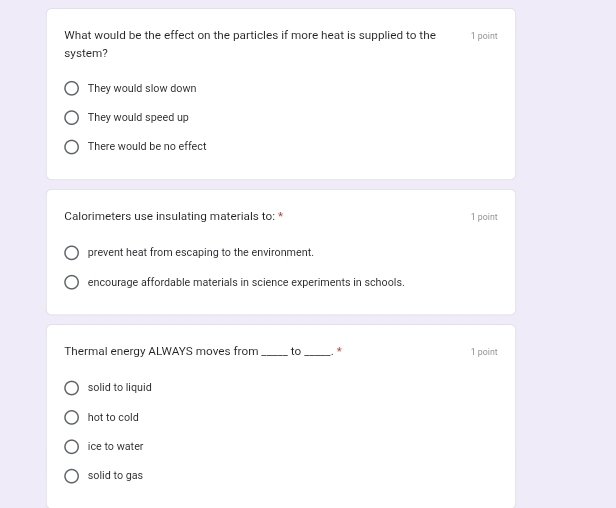616x508 pixels.
Task: Click the "Calorimeters use insulating materials to:" question title
Action: click(x=169, y=217)
